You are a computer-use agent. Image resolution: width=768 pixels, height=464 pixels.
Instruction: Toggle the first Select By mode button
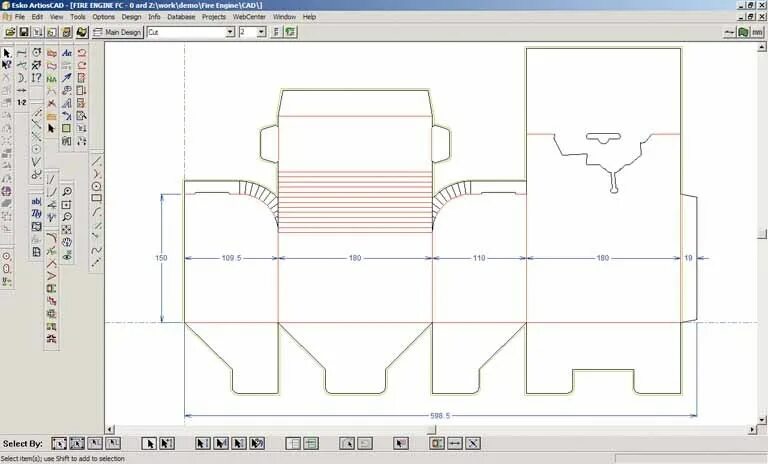59,443
